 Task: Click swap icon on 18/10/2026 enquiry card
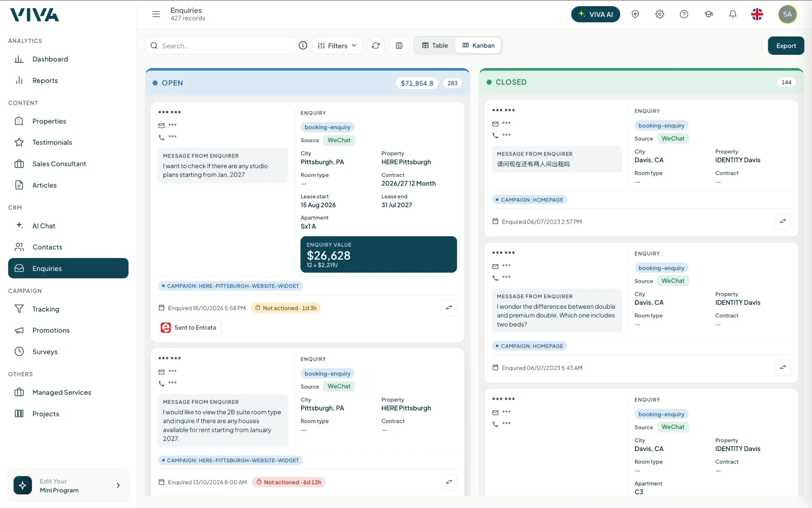[449, 308]
